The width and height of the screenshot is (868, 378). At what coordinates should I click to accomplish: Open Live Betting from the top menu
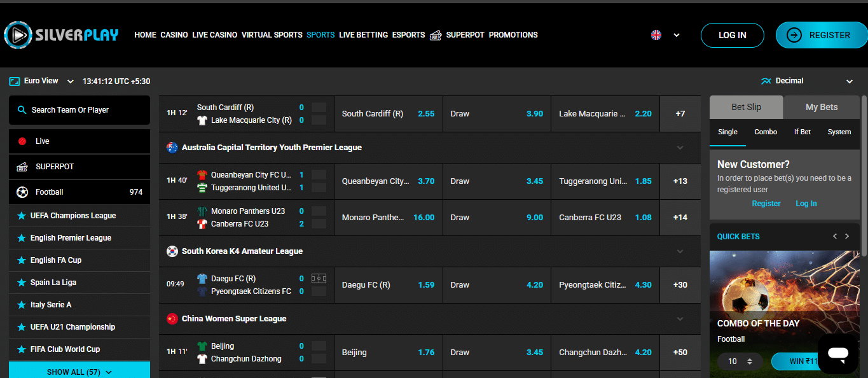[x=363, y=35]
